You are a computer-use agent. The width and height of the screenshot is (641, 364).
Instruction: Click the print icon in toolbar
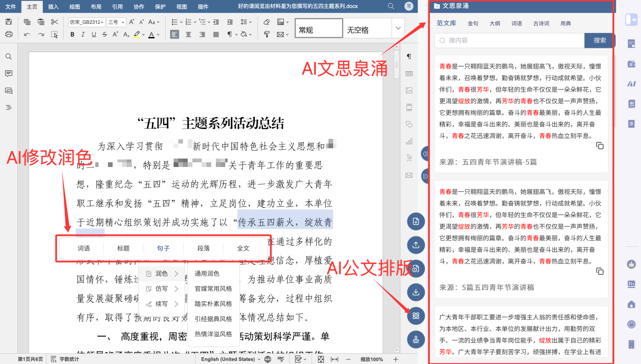point(8,34)
